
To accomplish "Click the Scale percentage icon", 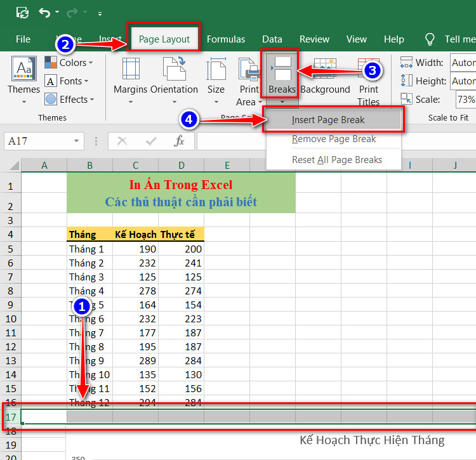I will pyautogui.click(x=406, y=99).
